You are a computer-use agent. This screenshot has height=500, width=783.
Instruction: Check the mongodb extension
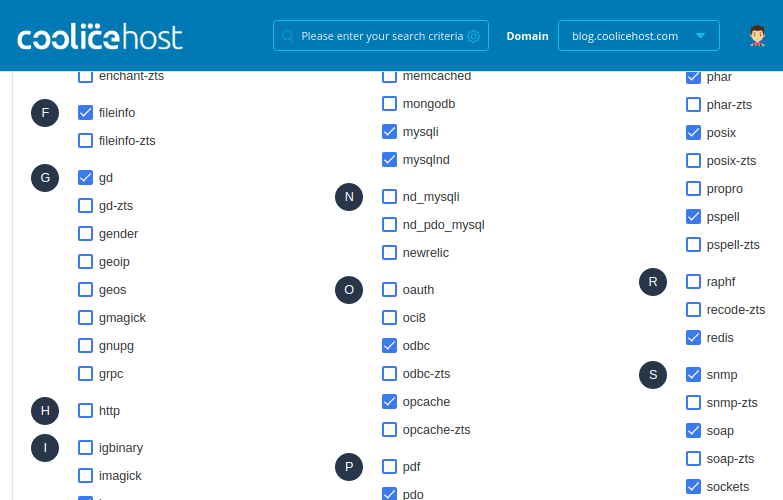tap(390, 104)
